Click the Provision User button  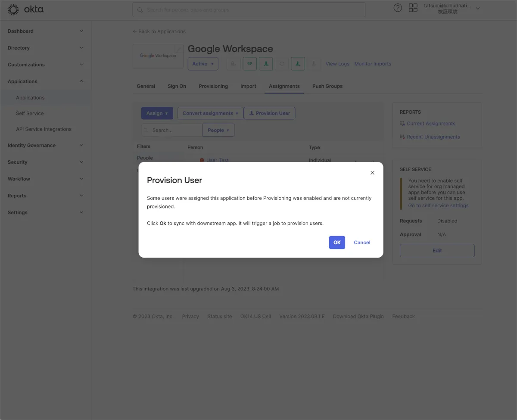(x=270, y=113)
